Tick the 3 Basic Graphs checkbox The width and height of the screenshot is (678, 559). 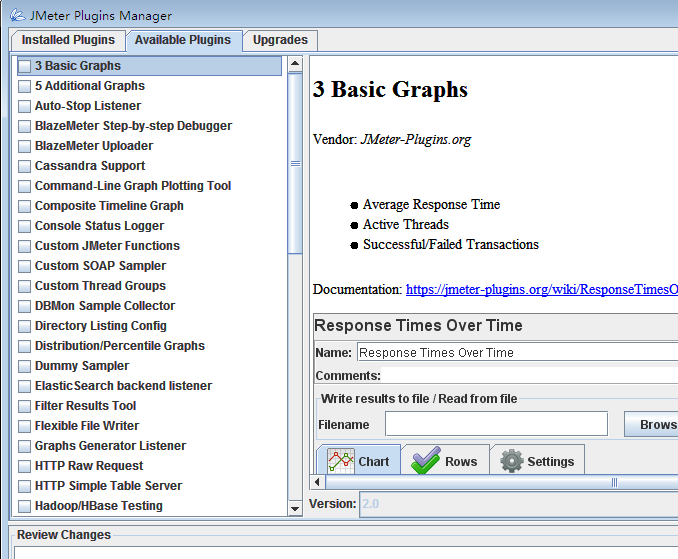pyautogui.click(x=25, y=66)
